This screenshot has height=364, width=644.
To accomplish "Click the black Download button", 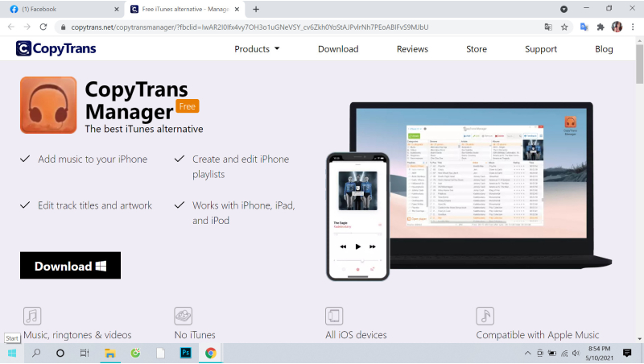I will click(x=70, y=266).
